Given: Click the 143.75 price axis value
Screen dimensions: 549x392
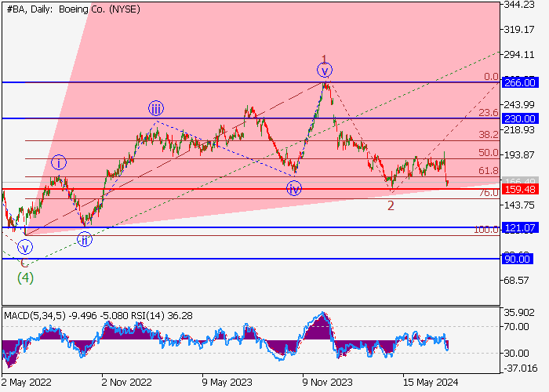Looking at the screenshot, I should point(519,205).
